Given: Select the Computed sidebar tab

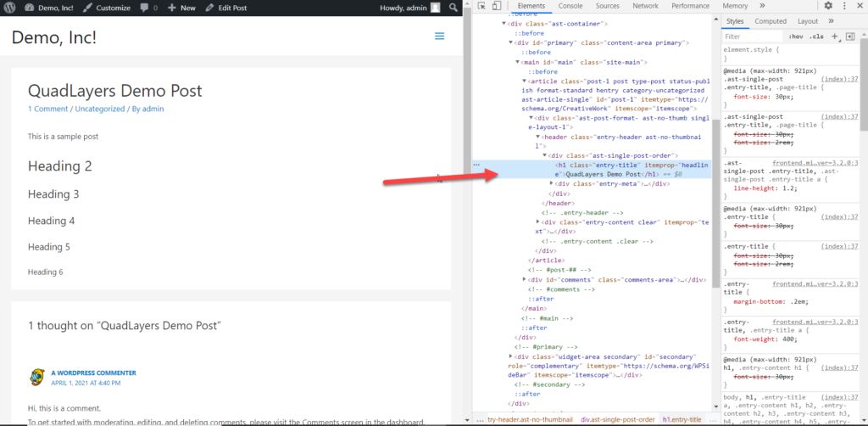Looking at the screenshot, I should [771, 21].
